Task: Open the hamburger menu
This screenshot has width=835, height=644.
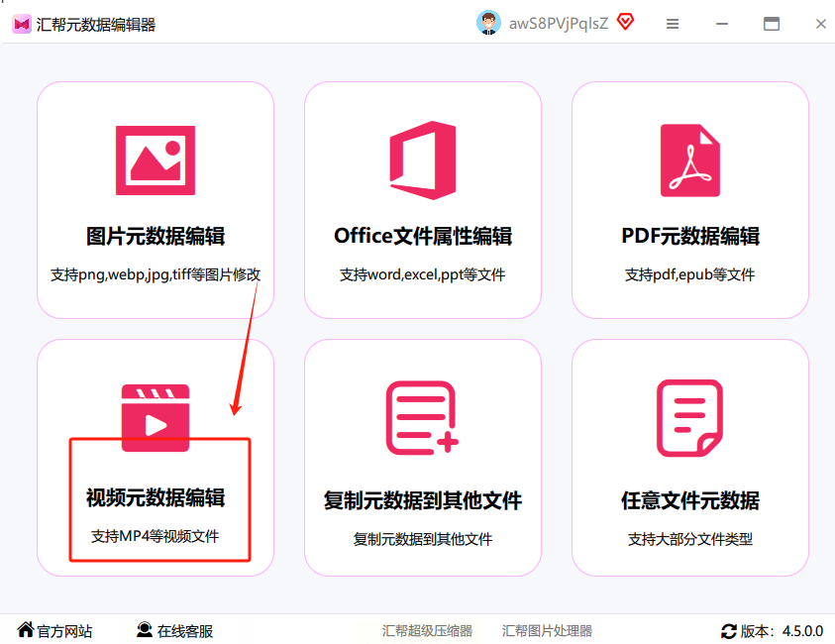Action: (673, 24)
